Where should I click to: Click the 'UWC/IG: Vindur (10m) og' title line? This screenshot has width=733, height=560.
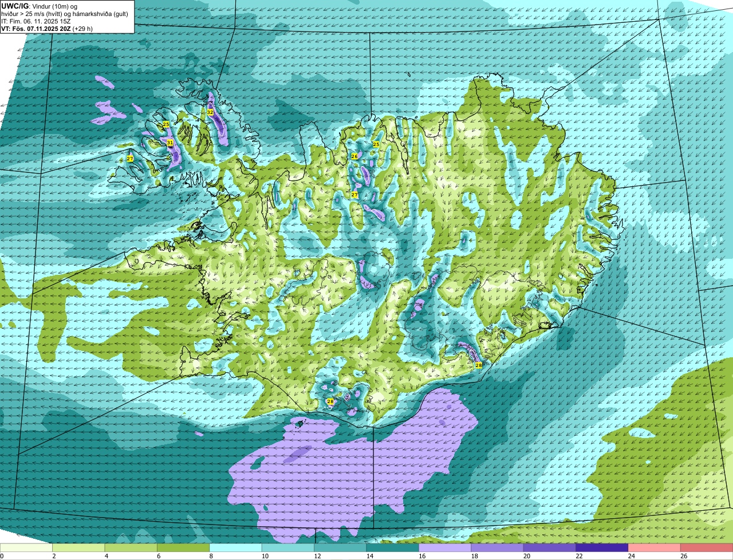pos(40,6)
